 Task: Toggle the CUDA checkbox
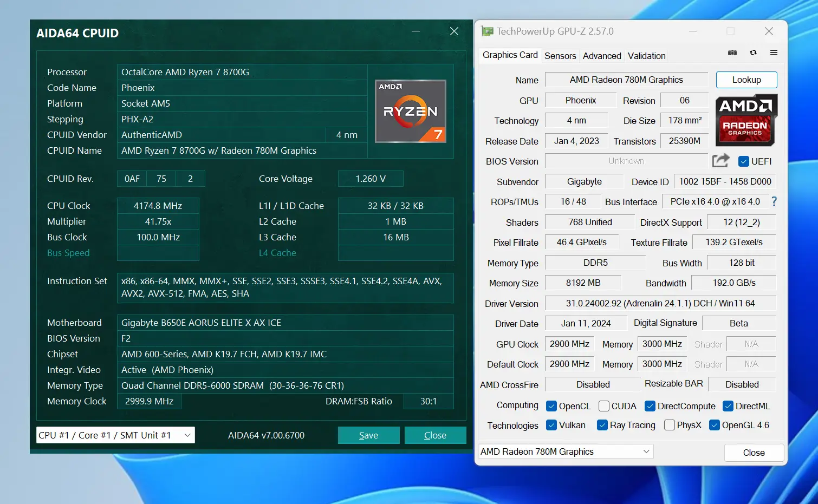click(604, 406)
